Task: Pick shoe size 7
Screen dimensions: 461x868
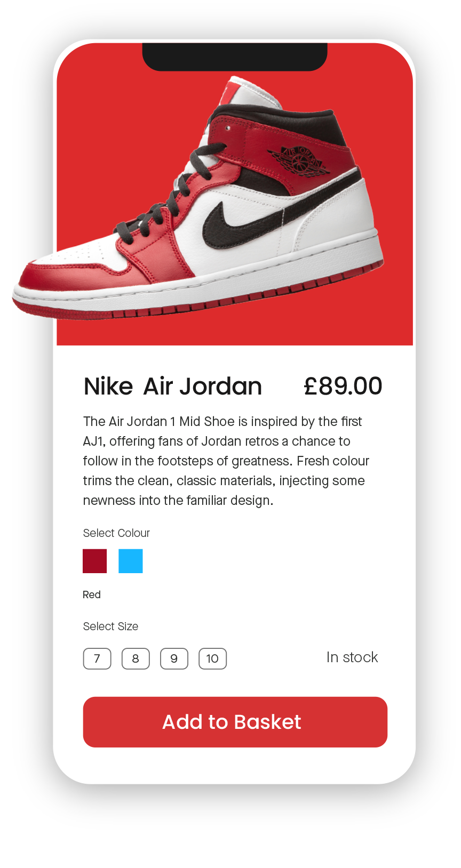Action: pyautogui.click(x=97, y=658)
